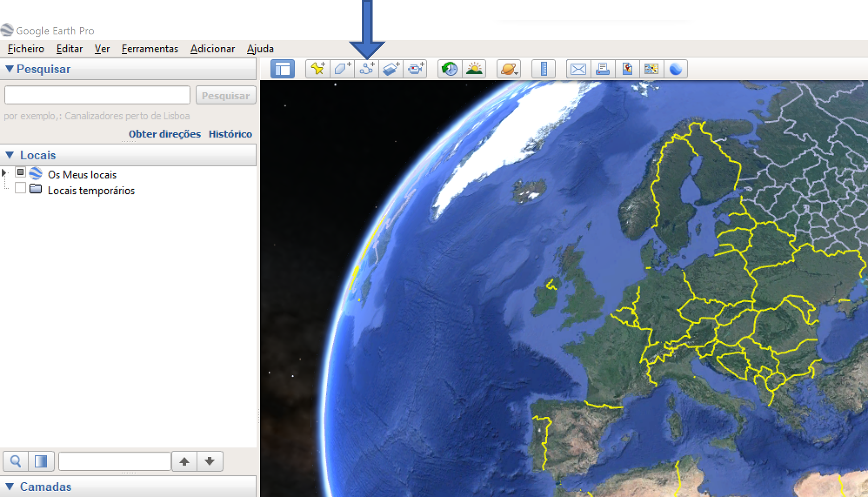868x497 pixels.
Task: Add an image overlay from toolbar
Action: click(391, 69)
